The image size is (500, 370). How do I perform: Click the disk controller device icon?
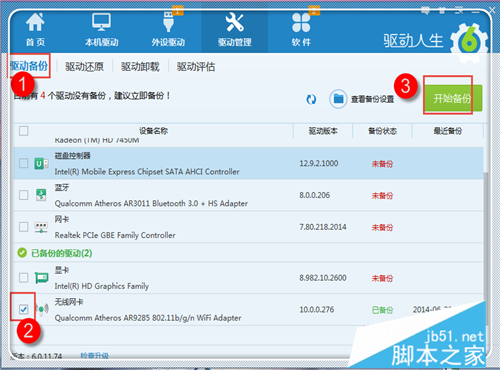click(x=41, y=164)
